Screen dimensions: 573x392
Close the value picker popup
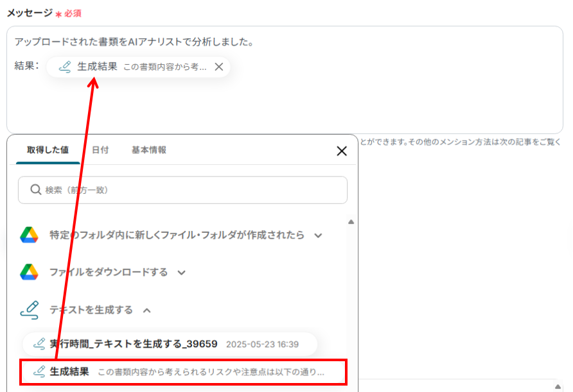click(x=342, y=151)
